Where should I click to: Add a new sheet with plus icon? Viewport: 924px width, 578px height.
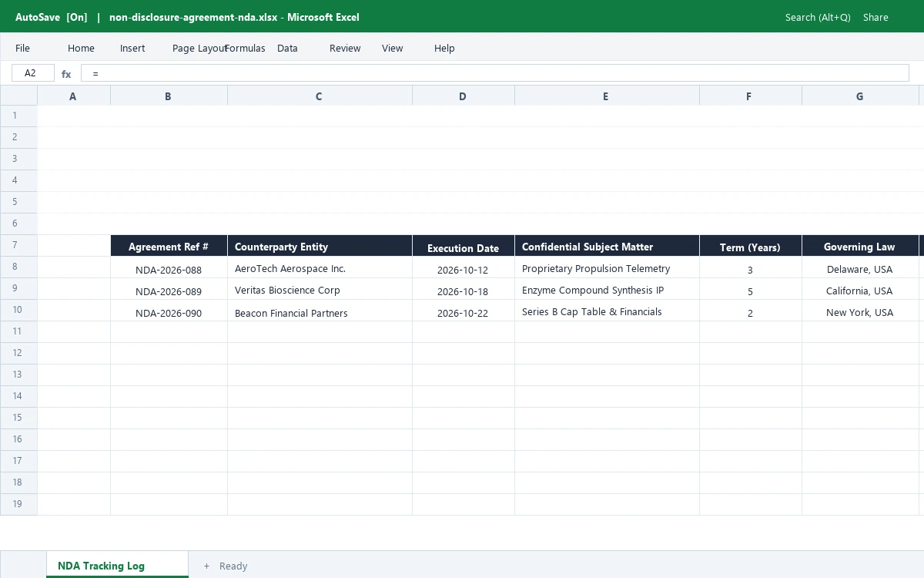[x=206, y=566]
